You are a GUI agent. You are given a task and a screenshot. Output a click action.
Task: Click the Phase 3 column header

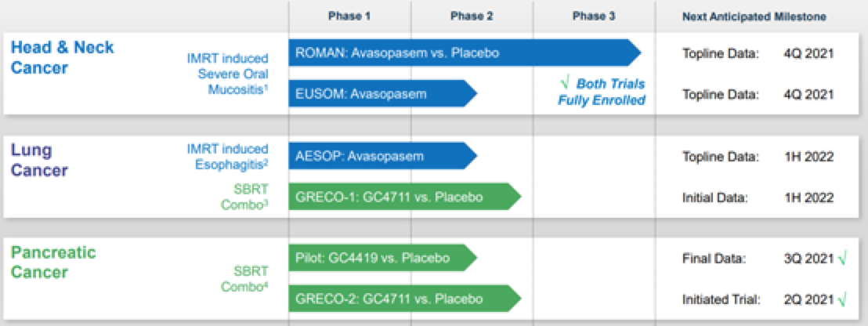point(594,16)
